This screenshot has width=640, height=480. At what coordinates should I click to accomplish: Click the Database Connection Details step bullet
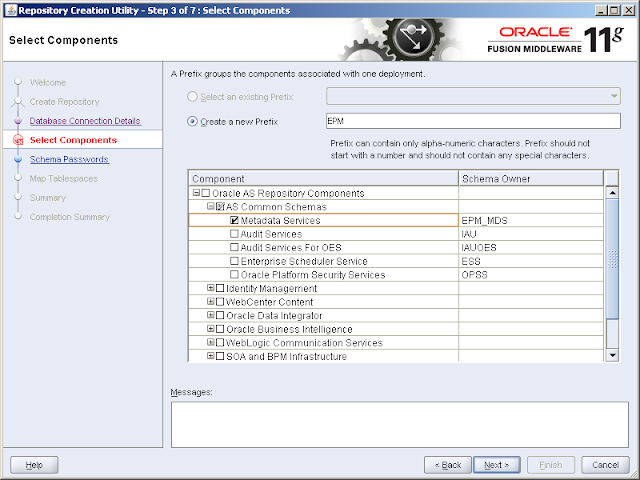point(18,121)
